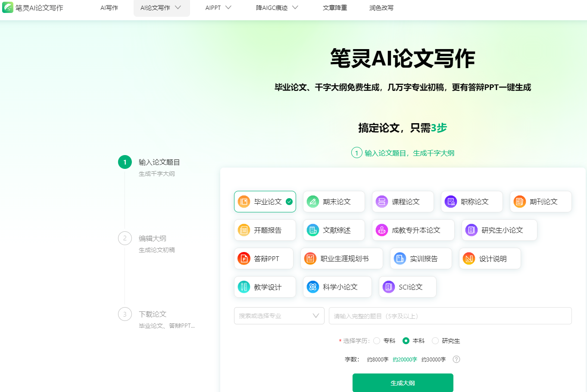Click the 课程论文 purple icon
This screenshot has height=392, width=587.
(382, 202)
